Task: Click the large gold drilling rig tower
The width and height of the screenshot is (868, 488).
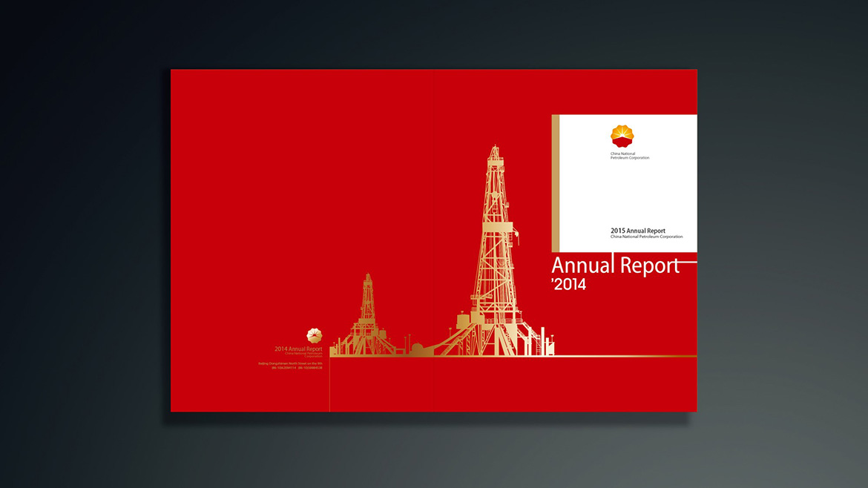Action: [x=494, y=252]
